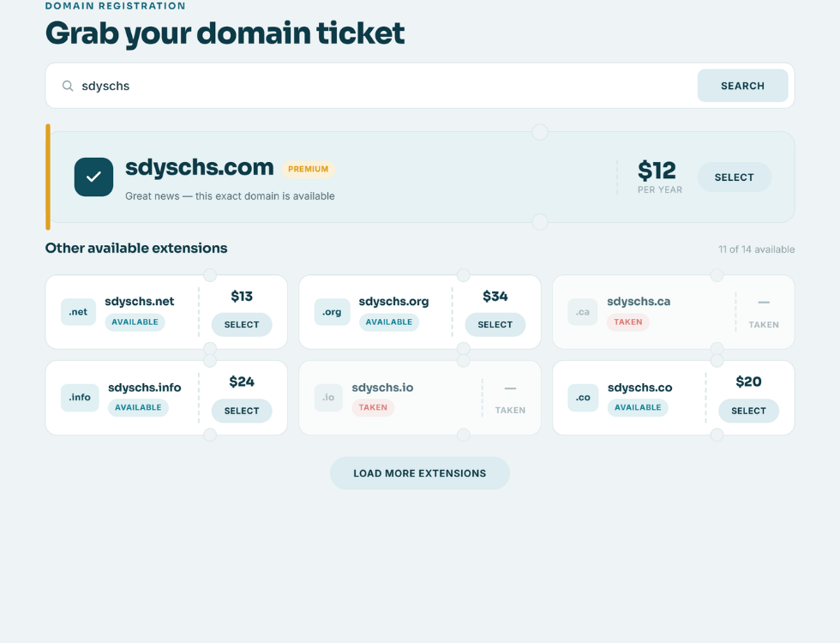Click the .co extension badge
The height and width of the screenshot is (643, 840).
583,398
